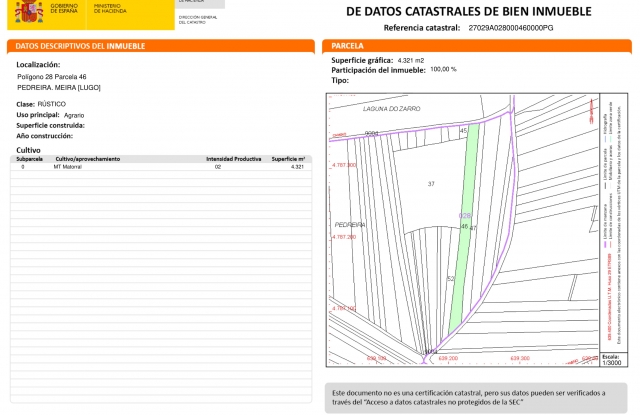
Task: Select the green highlighted parcel on the map
Action: (x=464, y=229)
